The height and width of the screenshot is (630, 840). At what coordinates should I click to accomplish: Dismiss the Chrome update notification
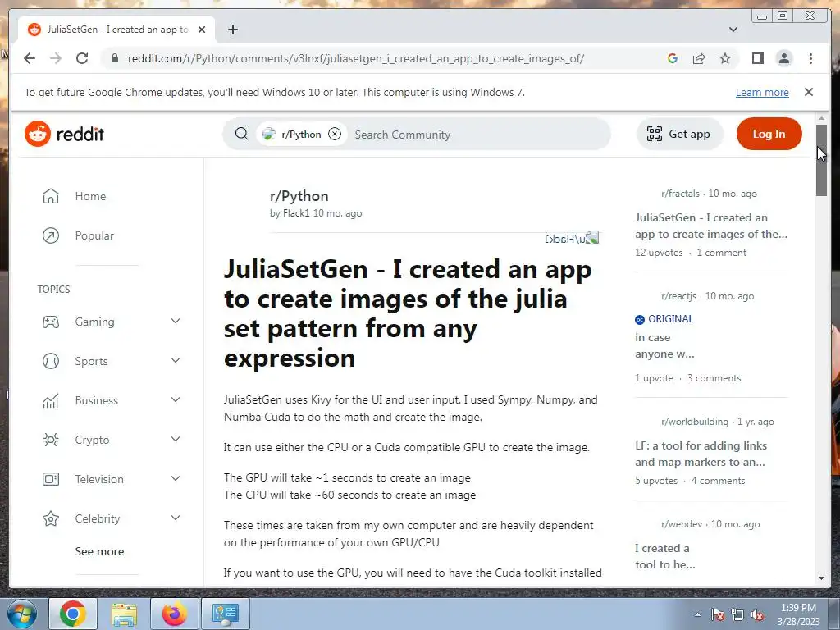[x=809, y=92]
